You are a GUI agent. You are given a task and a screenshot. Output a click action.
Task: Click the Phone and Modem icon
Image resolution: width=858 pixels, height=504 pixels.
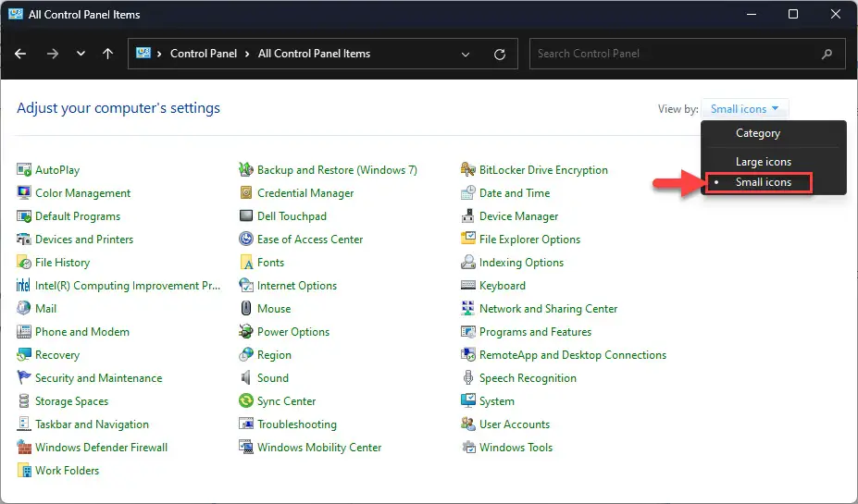[x=23, y=331]
